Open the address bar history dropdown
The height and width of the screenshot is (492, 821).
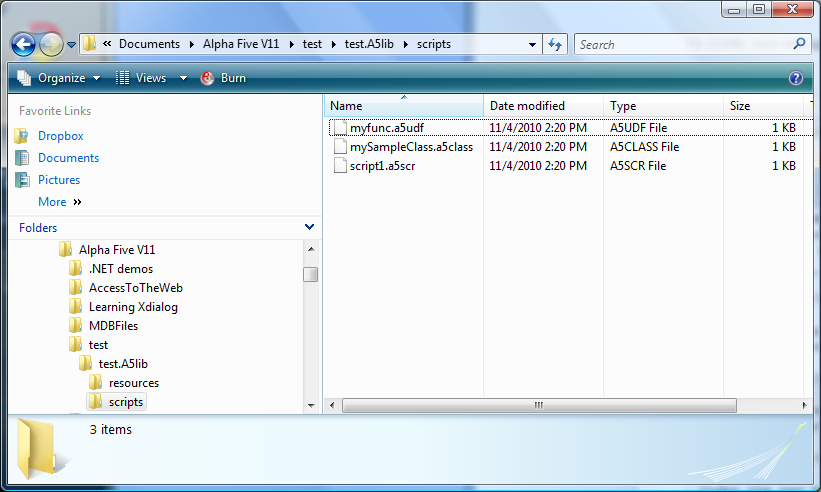click(x=532, y=45)
